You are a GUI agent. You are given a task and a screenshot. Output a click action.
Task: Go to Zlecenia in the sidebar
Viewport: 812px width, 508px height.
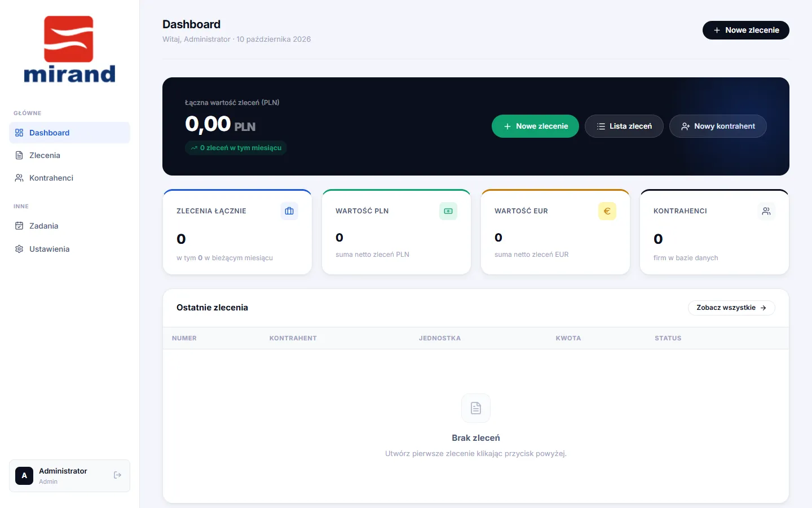click(69, 155)
